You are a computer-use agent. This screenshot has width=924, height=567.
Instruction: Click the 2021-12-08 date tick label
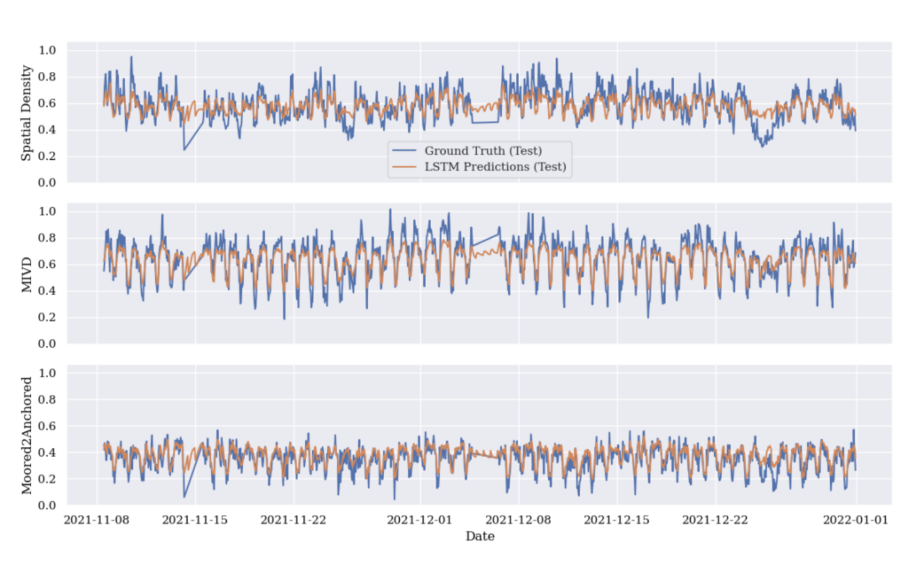click(x=518, y=520)
